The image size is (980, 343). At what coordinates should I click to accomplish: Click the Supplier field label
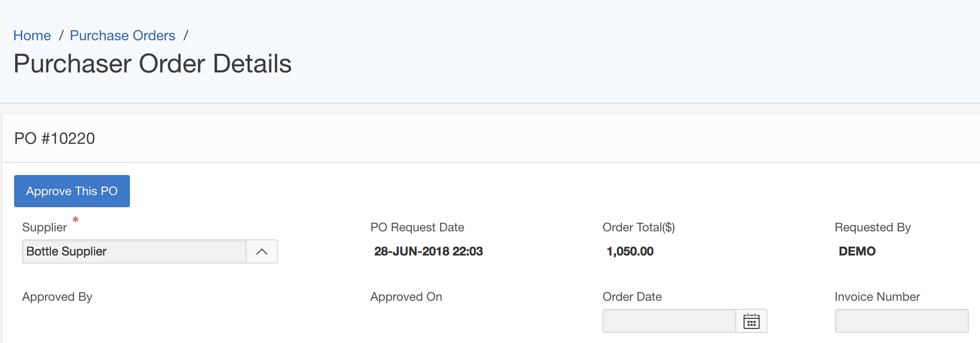44,227
